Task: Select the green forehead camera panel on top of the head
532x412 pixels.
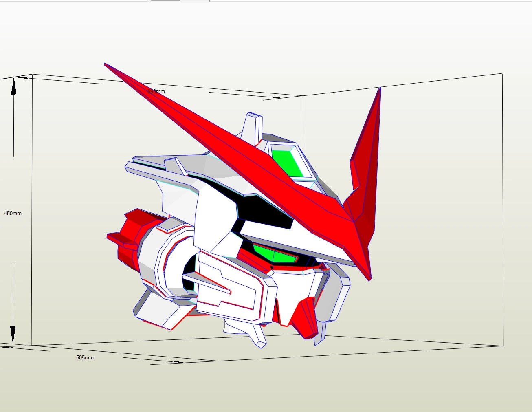Action: click(x=288, y=163)
